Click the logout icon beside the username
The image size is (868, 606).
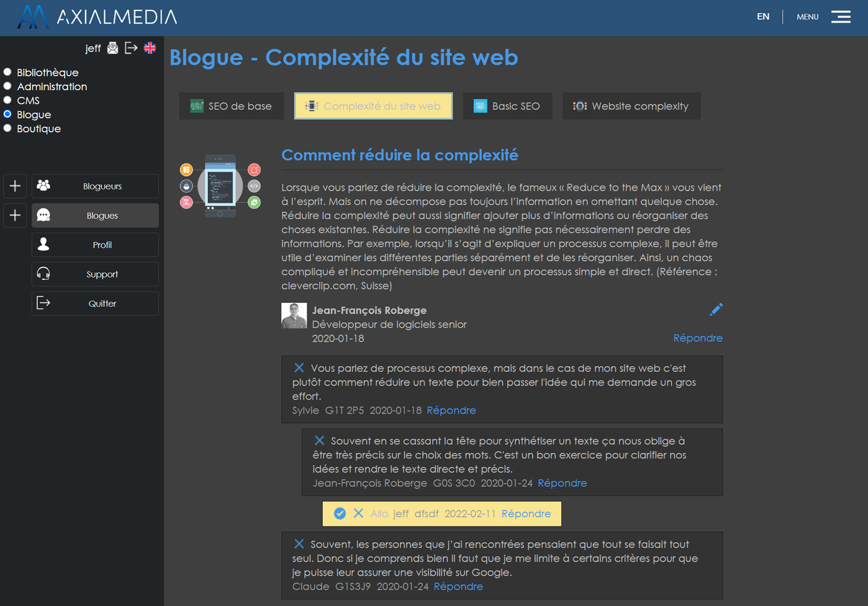131,48
